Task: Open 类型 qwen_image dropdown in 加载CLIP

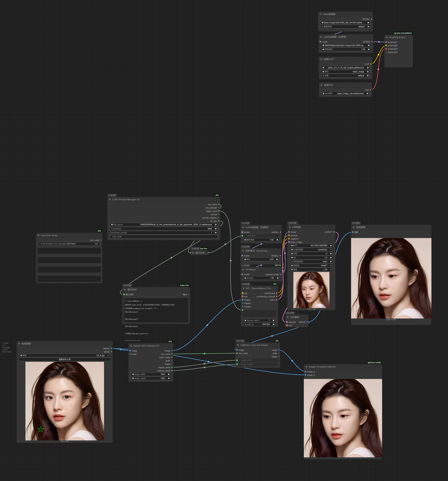Action: [346, 72]
